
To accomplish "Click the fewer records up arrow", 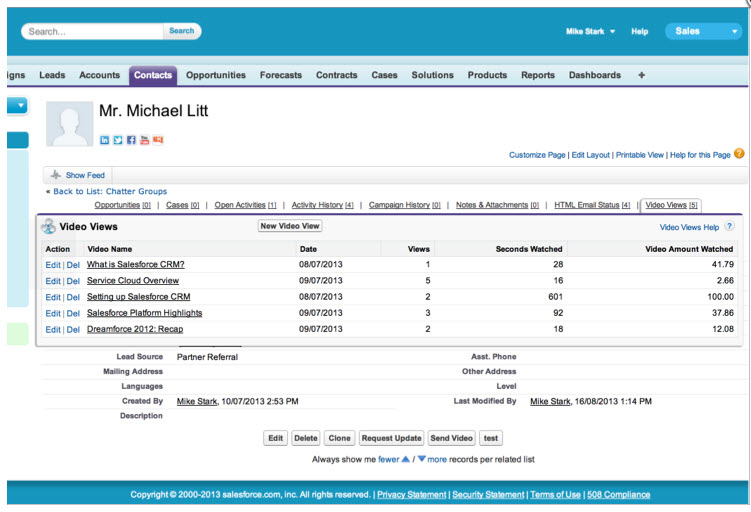I will pos(405,459).
